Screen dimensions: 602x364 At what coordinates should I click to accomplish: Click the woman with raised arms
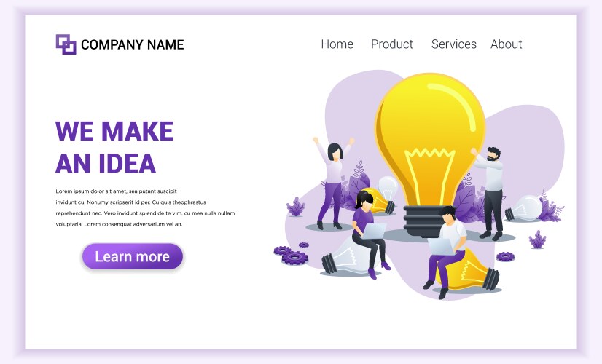(x=332, y=183)
